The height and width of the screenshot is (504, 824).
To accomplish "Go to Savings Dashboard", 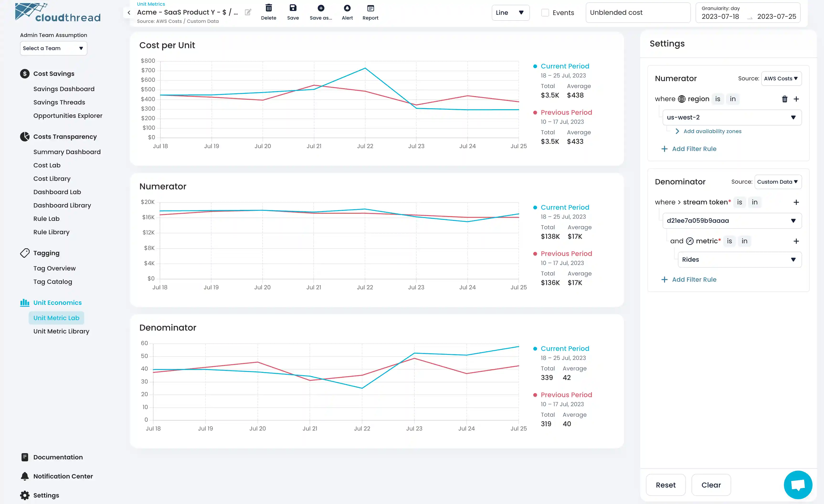I will (x=64, y=89).
